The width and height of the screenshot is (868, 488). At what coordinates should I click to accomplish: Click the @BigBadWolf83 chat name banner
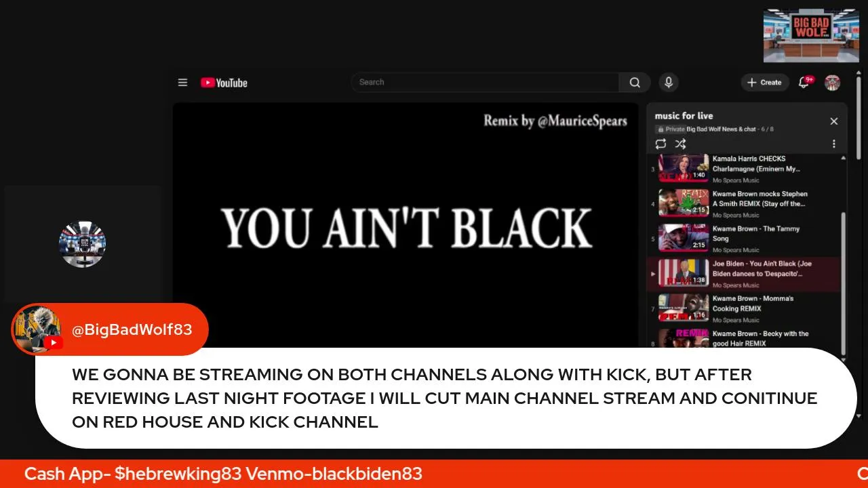pyautogui.click(x=132, y=329)
